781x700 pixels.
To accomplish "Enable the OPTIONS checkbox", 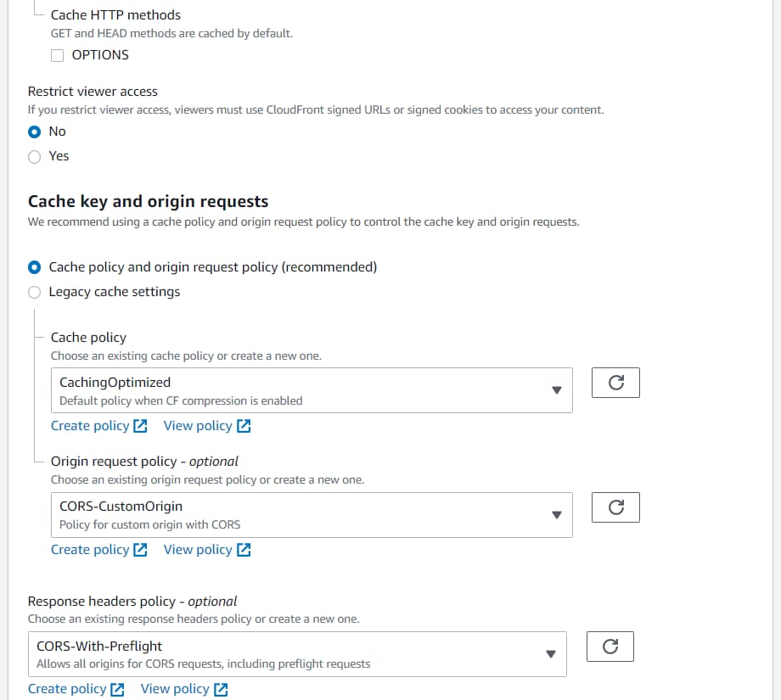I will pyautogui.click(x=57, y=55).
